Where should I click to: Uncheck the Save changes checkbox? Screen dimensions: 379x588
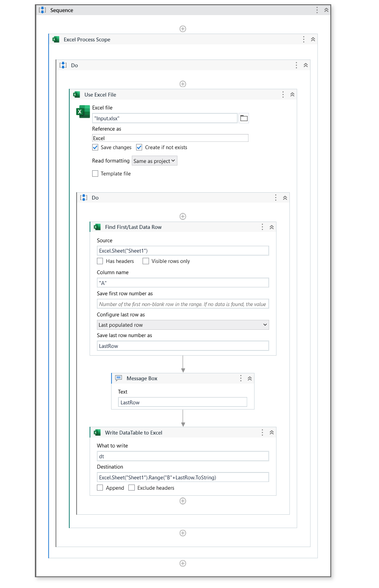[95, 147]
